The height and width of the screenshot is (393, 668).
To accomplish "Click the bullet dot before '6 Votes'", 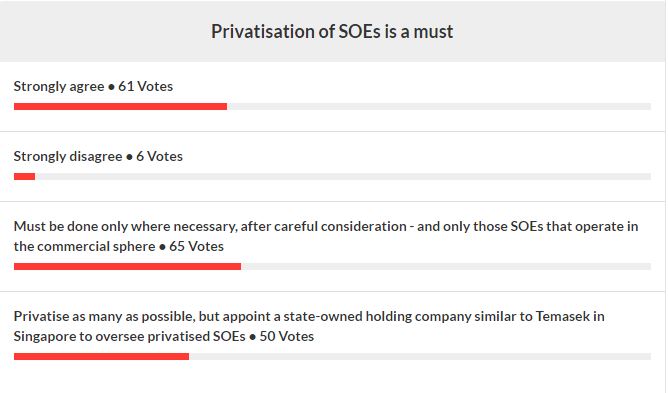I will click(130, 157).
